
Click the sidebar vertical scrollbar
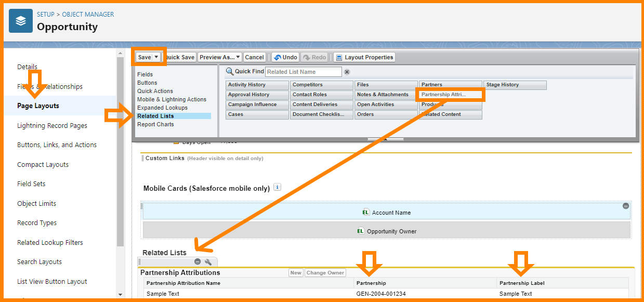(x=121, y=151)
